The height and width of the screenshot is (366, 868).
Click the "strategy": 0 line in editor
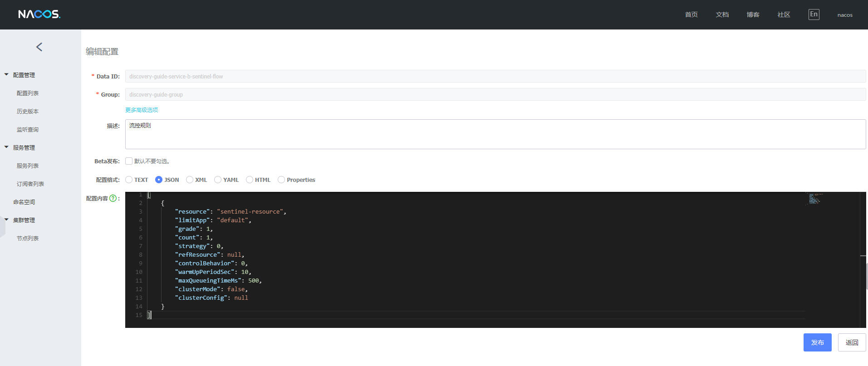[199, 246]
